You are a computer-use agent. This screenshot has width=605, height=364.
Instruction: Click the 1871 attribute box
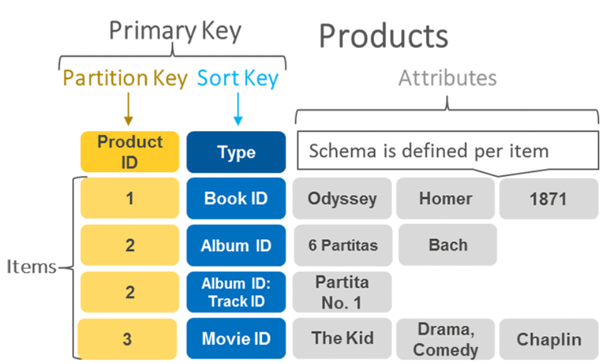(x=549, y=199)
